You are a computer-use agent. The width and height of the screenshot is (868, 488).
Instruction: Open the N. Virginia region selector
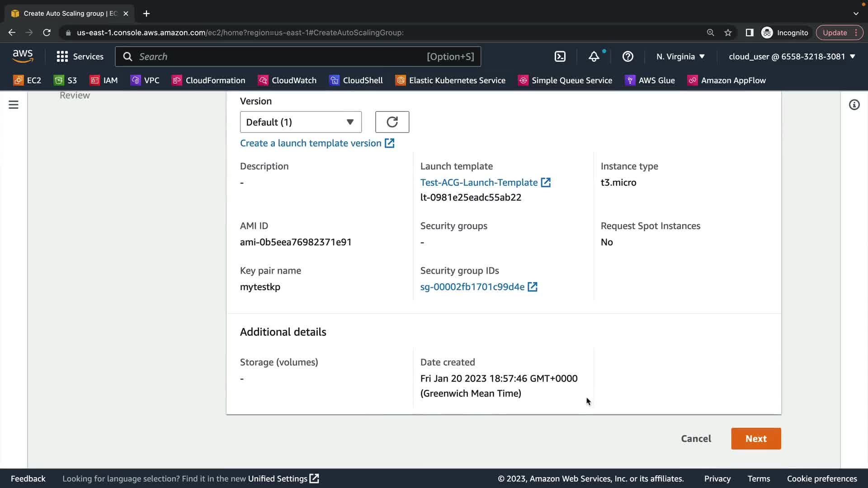pyautogui.click(x=680, y=56)
